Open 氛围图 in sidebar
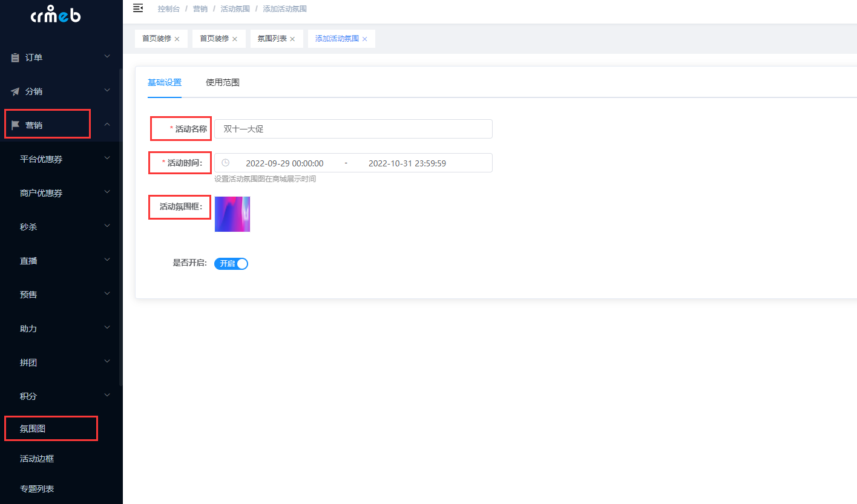This screenshot has height=504, width=857. (x=33, y=428)
